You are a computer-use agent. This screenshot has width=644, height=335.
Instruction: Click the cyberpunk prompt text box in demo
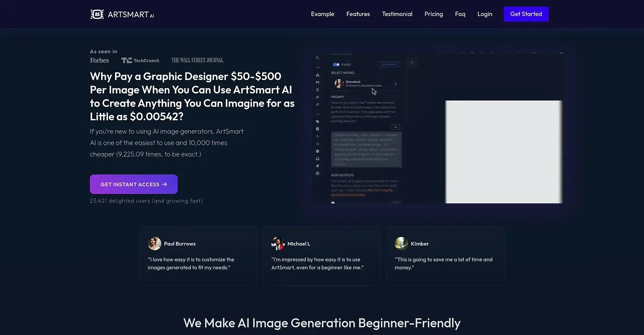coord(366,149)
